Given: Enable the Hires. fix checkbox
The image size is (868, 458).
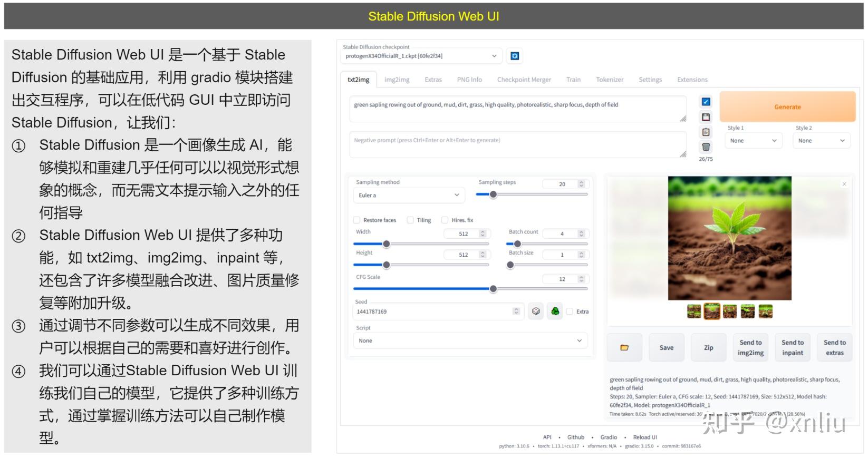Looking at the screenshot, I should point(445,220).
